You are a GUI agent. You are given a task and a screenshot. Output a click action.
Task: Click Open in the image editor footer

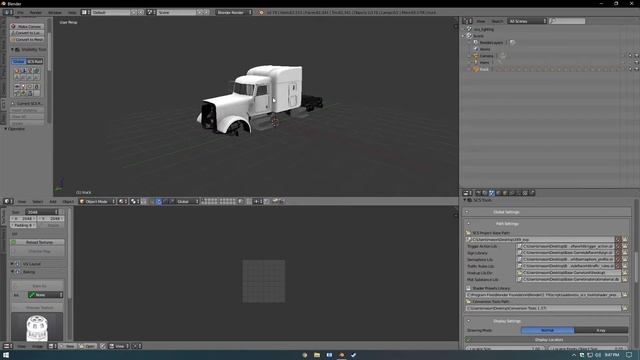[88, 346]
